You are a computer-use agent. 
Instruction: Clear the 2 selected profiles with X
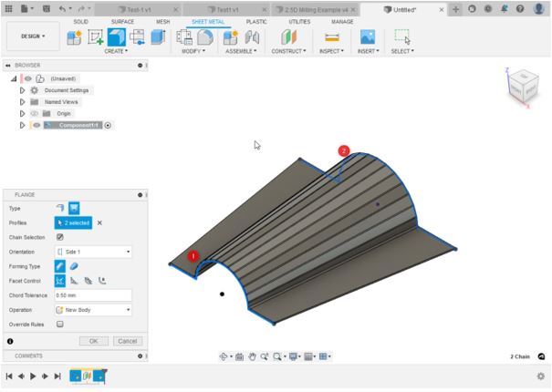(99, 222)
